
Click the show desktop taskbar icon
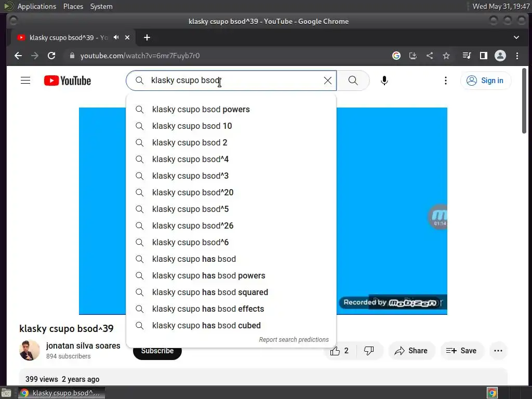tap(6, 393)
